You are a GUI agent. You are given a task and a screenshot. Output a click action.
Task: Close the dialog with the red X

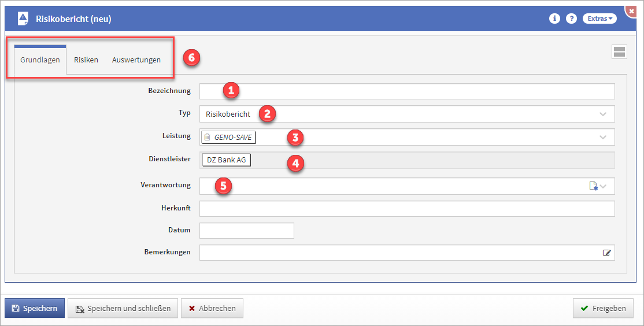[632, 10]
